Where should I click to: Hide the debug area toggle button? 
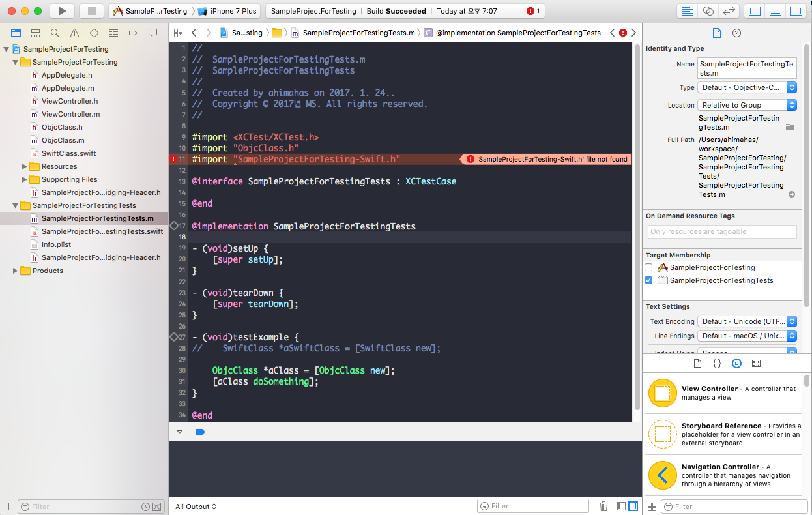click(x=180, y=432)
